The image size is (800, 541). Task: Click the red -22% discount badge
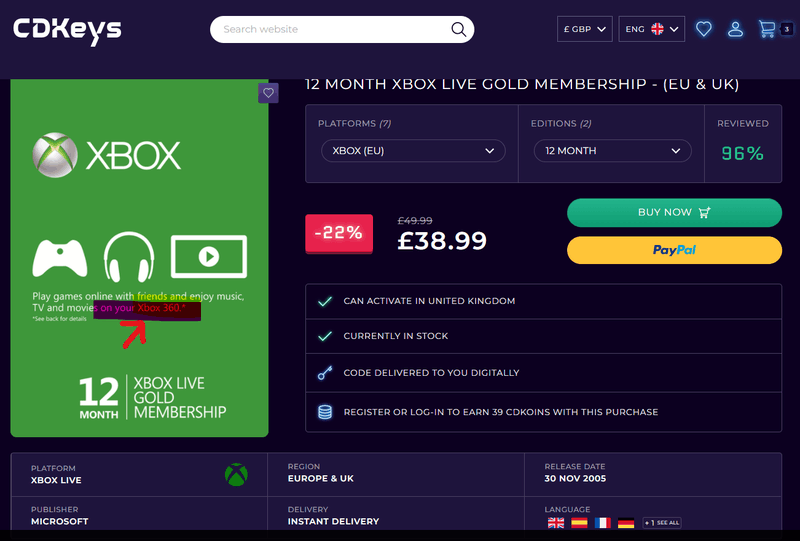[x=338, y=233]
